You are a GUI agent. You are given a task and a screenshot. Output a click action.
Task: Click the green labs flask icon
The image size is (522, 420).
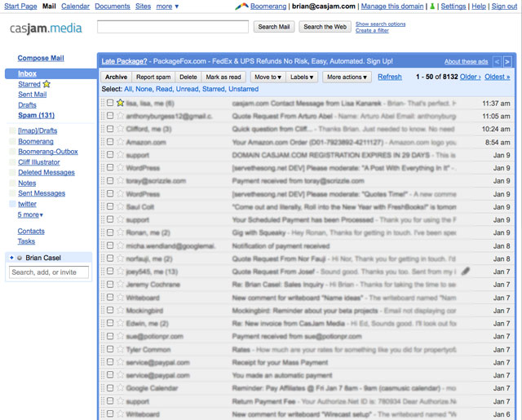[432, 7]
